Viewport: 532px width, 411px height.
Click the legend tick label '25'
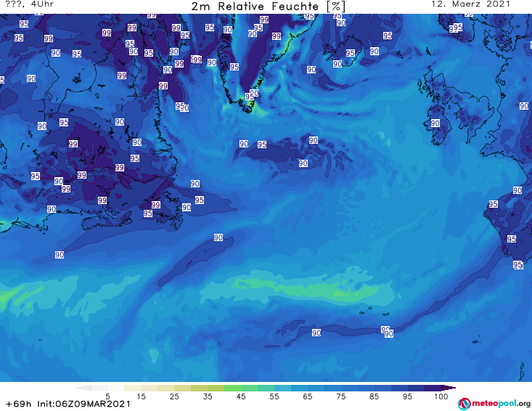(x=174, y=396)
